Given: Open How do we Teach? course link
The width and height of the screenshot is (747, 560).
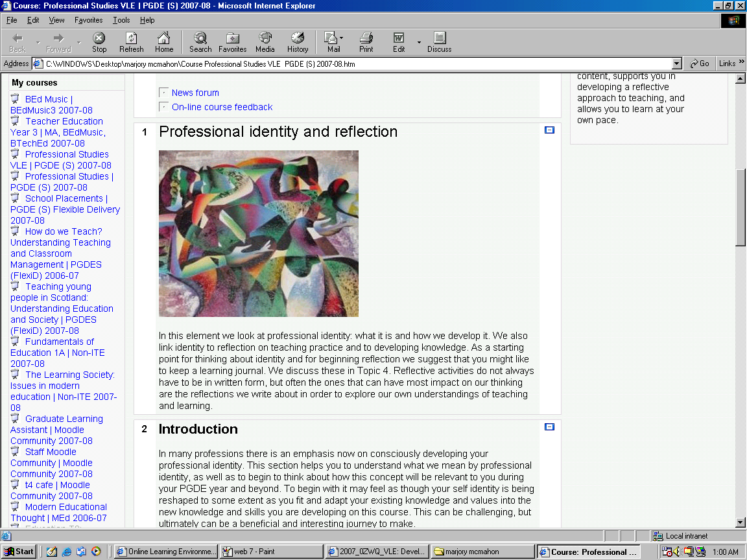Looking at the screenshot, I should coord(60,253).
